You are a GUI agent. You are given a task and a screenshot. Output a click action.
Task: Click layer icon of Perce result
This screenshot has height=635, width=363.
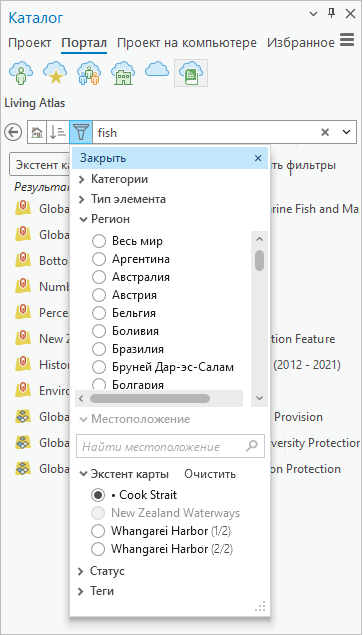click(23, 313)
